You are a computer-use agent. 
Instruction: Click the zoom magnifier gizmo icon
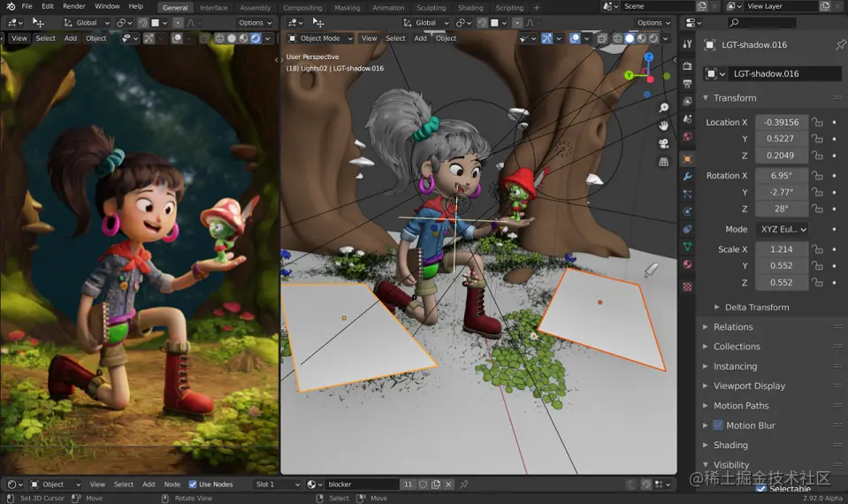click(663, 108)
